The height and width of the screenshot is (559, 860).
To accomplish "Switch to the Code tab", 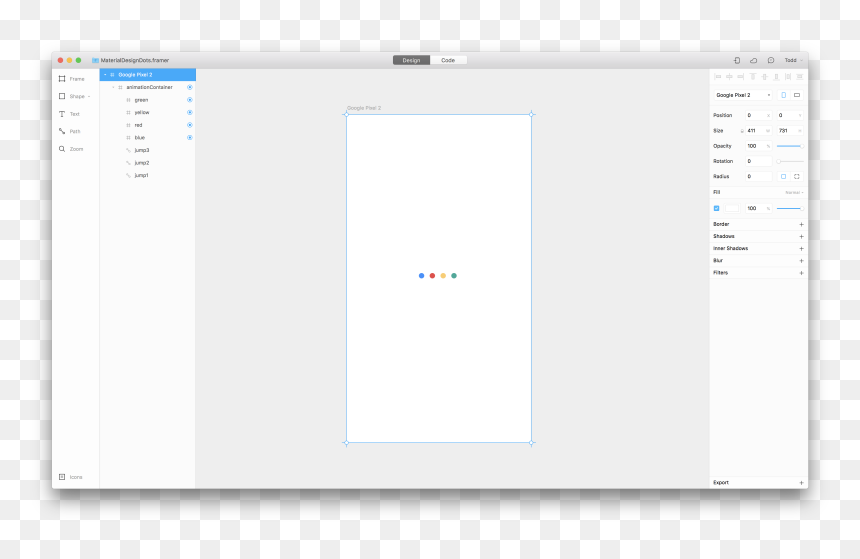I will pos(448,60).
